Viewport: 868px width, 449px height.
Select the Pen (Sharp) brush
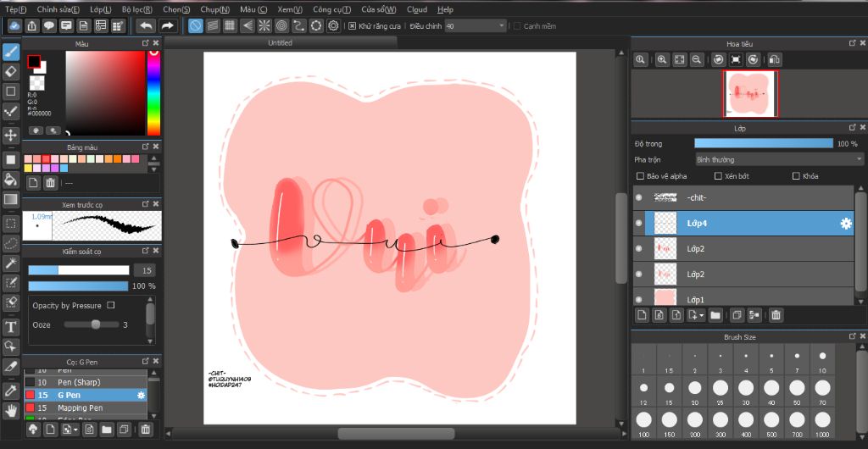(86, 383)
